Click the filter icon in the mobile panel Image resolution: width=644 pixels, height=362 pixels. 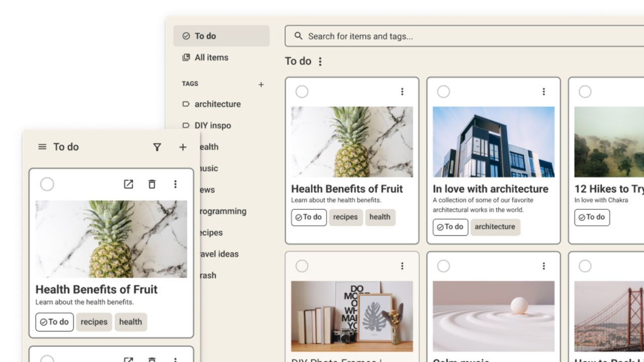pyautogui.click(x=157, y=147)
